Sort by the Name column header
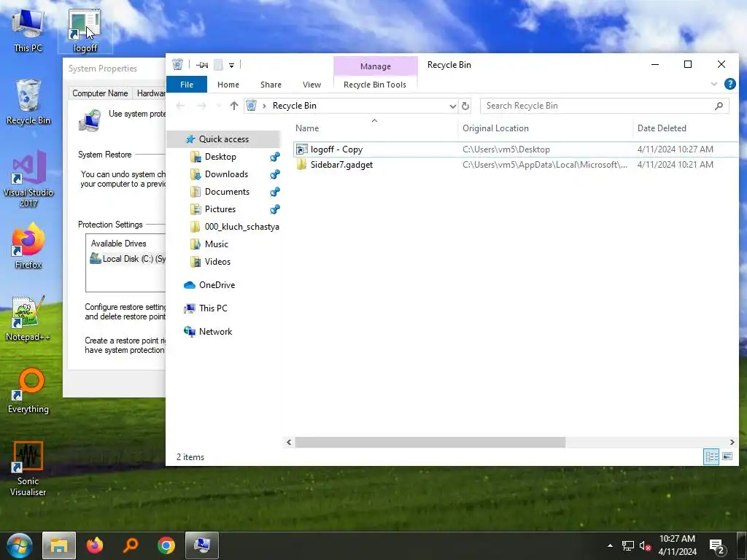The width and height of the screenshot is (747, 560). coord(374,128)
